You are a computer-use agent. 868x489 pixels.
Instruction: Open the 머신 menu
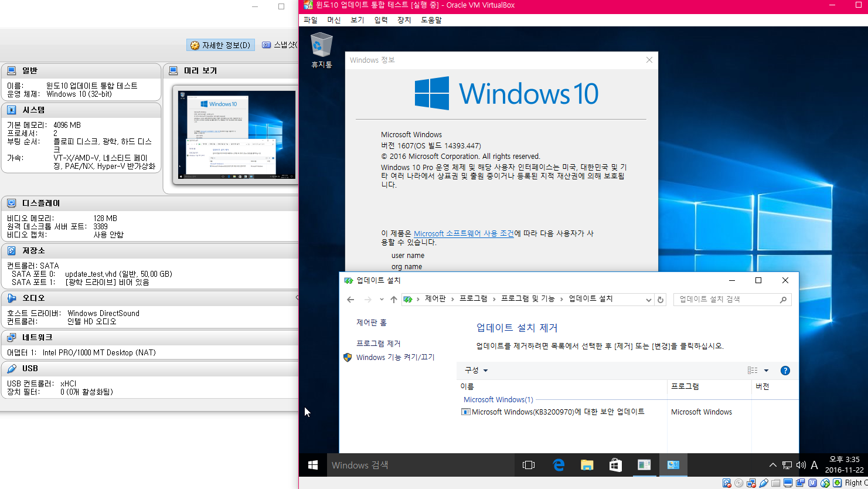(333, 20)
